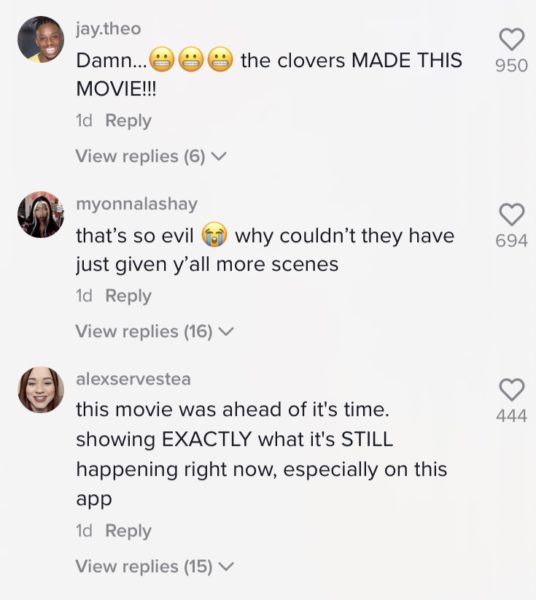Screen dimensions: 536x600
Task: Select the 'that's so evil' comment text
Action: point(265,249)
